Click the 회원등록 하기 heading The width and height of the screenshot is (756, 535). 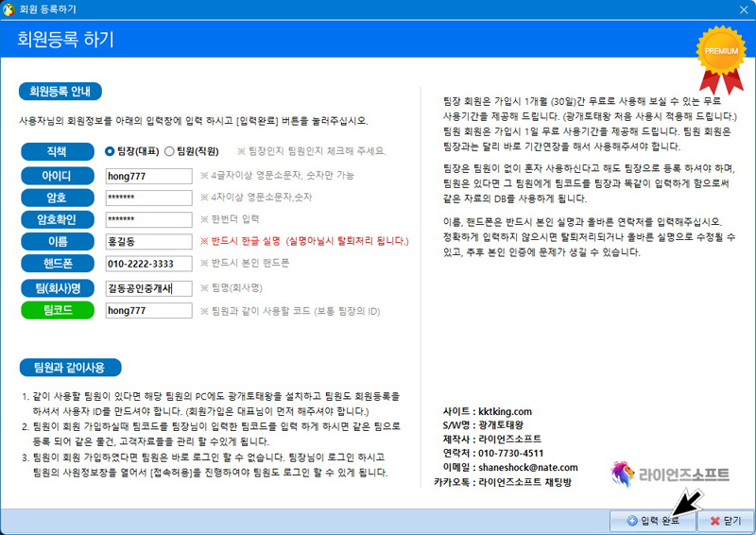(x=65, y=40)
